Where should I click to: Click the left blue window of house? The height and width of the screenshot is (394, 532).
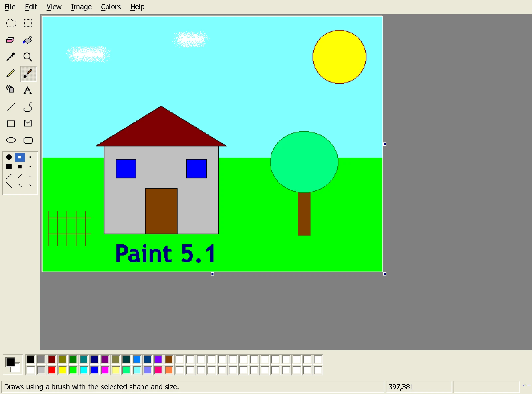pos(126,169)
